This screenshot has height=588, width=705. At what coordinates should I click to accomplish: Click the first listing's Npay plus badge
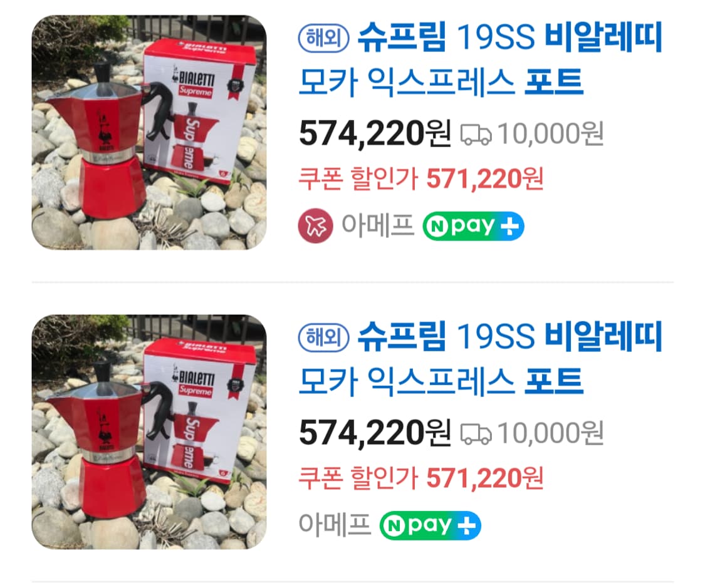tap(474, 226)
